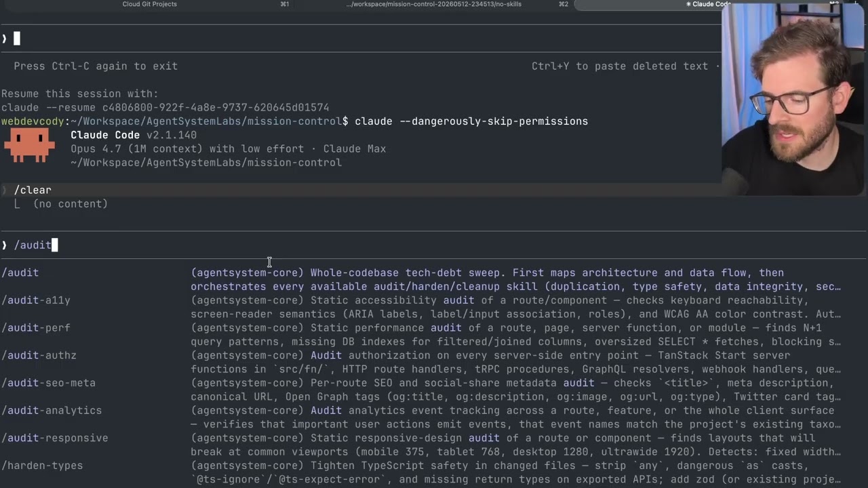Click the 'Audit authorization on every server-side' description
This screenshot has height=488, width=868.
(x=515, y=362)
